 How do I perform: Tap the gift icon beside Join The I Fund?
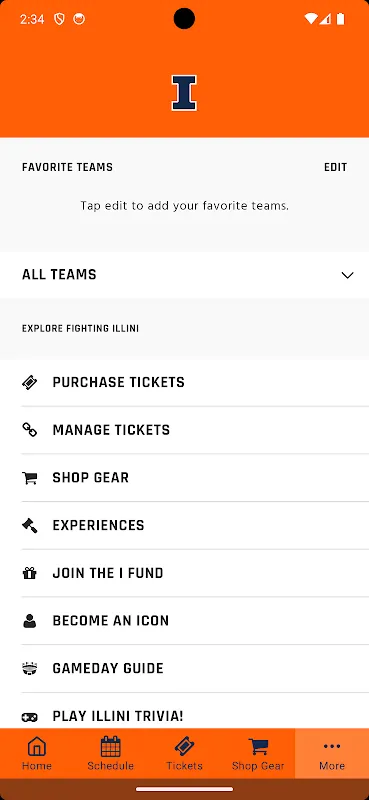(x=30, y=573)
